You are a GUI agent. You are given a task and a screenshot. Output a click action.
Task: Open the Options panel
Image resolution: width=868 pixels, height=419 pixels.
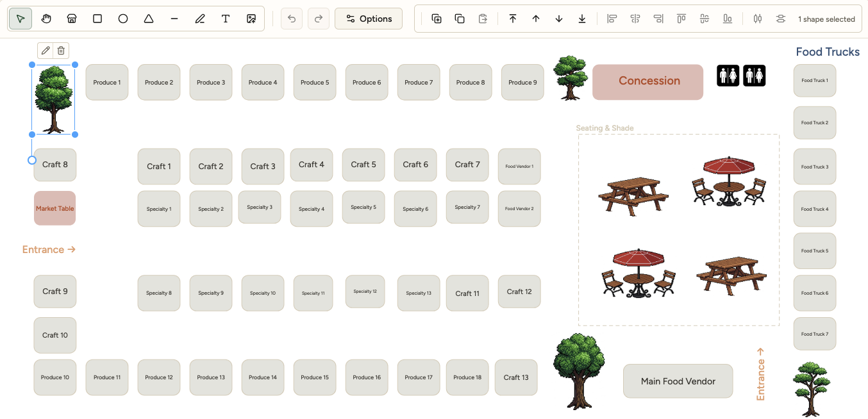pos(369,19)
